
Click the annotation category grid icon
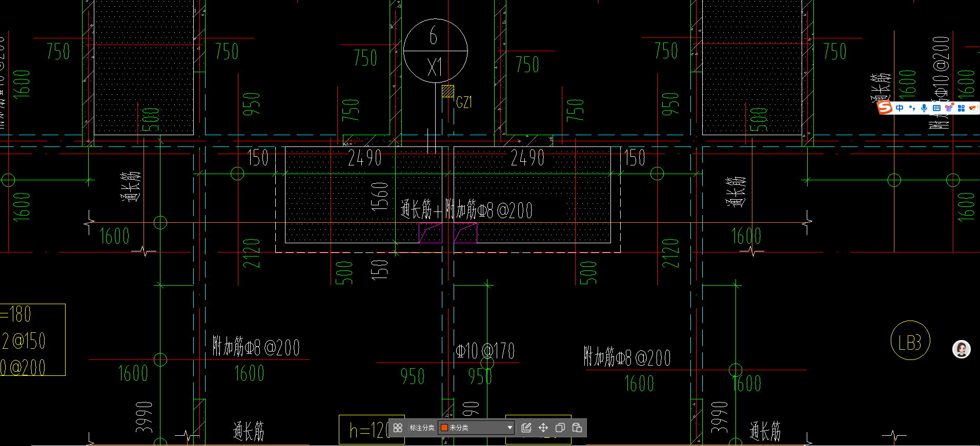coord(398,428)
